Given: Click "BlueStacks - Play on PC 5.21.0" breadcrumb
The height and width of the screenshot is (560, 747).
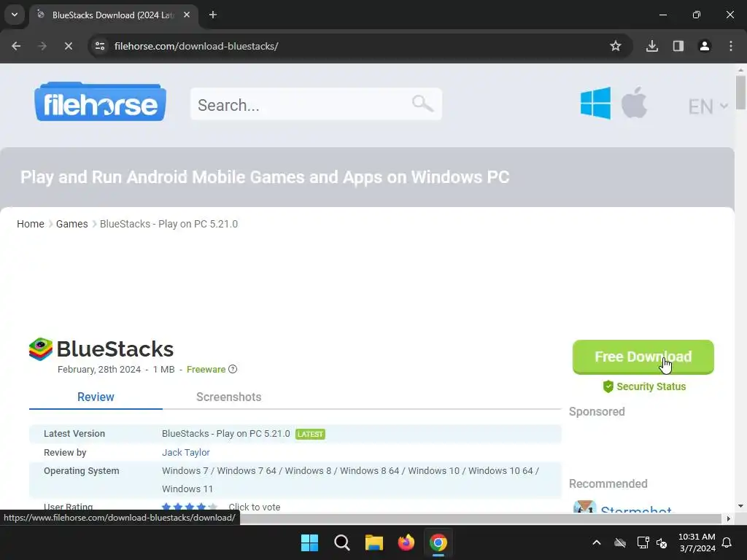Looking at the screenshot, I should 169,224.
